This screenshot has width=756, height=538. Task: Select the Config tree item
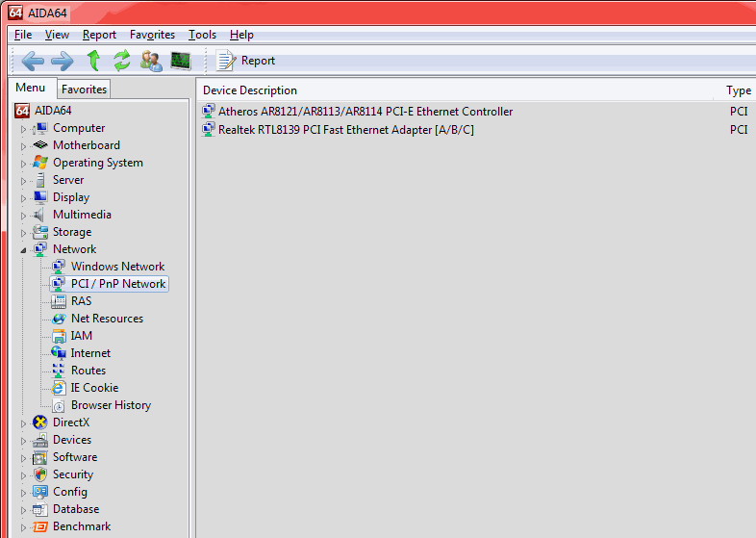[70, 492]
